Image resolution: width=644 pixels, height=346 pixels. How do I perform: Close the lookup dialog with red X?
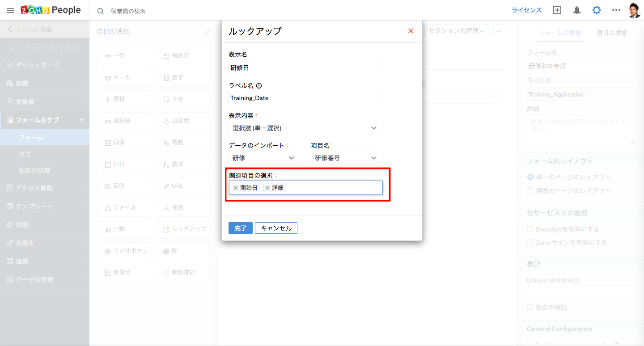(x=411, y=31)
